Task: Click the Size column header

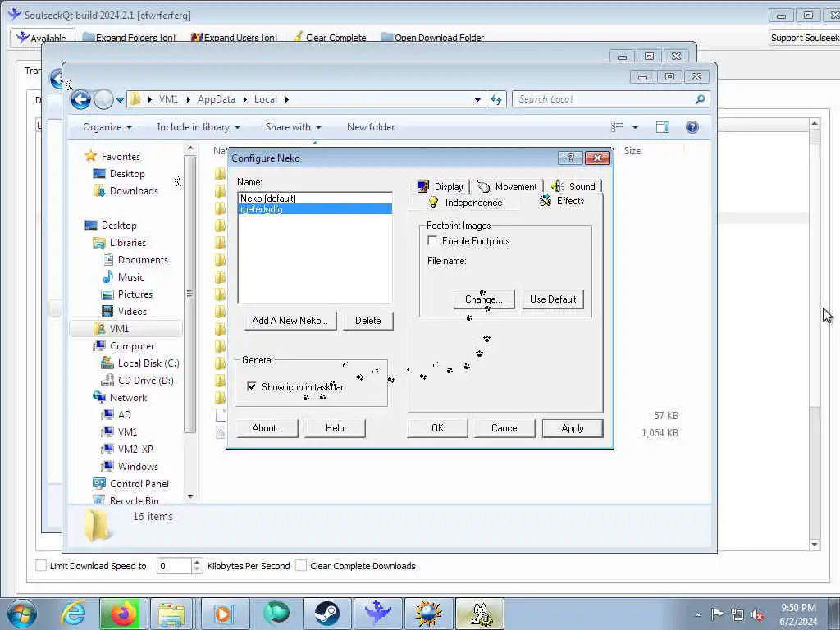Action: [632, 151]
